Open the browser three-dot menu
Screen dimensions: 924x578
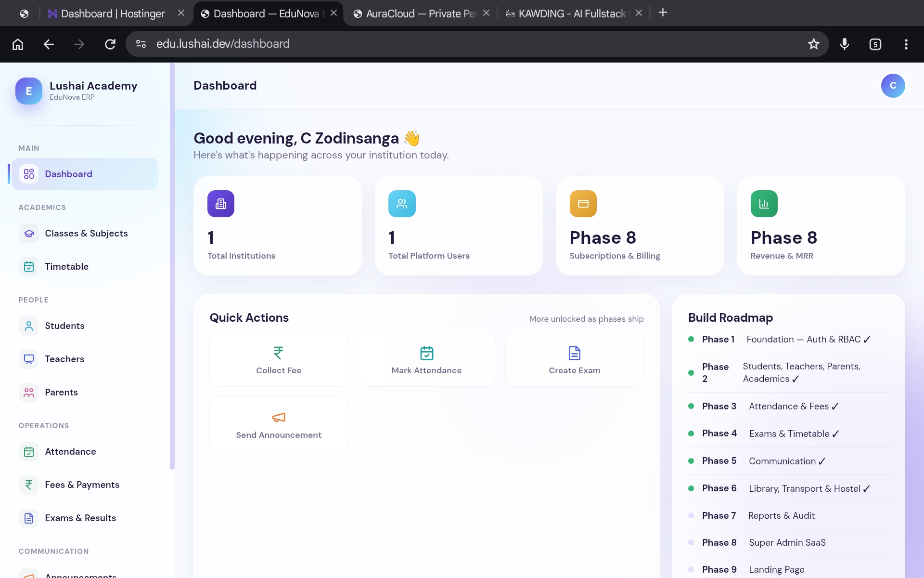[x=906, y=44]
